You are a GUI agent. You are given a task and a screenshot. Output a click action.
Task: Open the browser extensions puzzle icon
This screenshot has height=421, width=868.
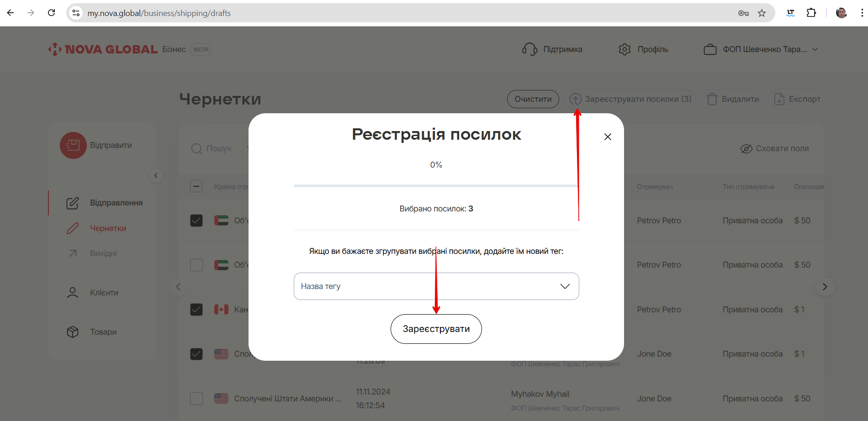coord(811,13)
